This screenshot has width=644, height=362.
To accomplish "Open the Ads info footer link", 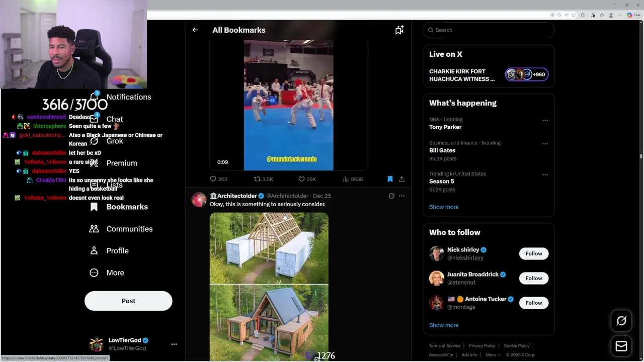I will [469, 355].
